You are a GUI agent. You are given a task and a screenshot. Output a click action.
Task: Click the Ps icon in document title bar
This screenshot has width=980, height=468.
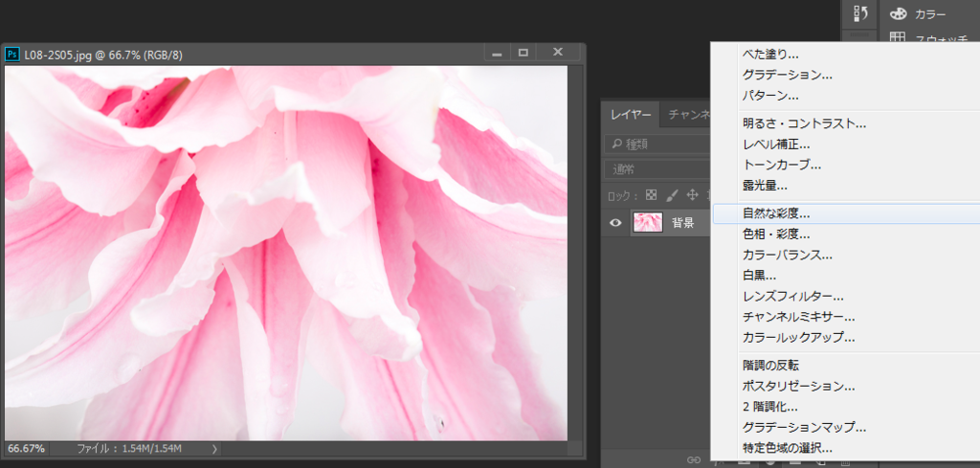pos(11,55)
